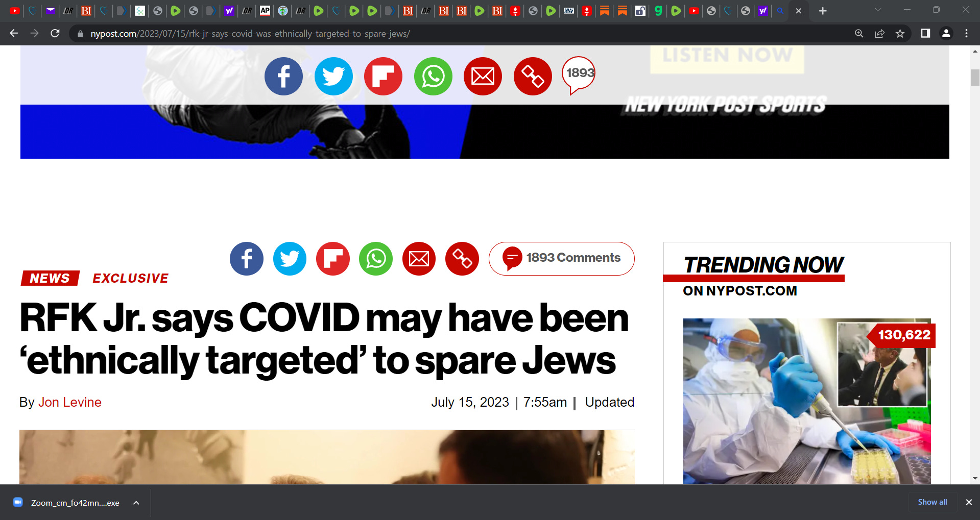Click the scrollbar up arrow
Viewport: 980px width, 520px height.
point(975,51)
